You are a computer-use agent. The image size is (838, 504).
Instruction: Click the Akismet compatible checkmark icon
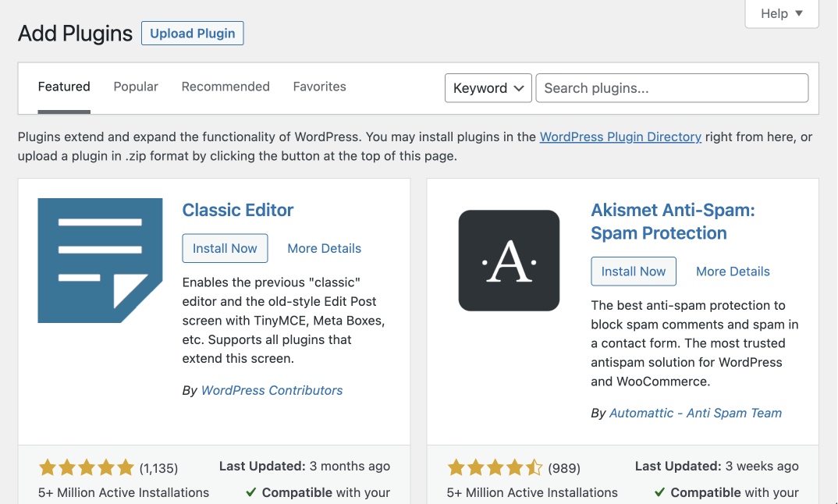pyautogui.click(x=659, y=492)
